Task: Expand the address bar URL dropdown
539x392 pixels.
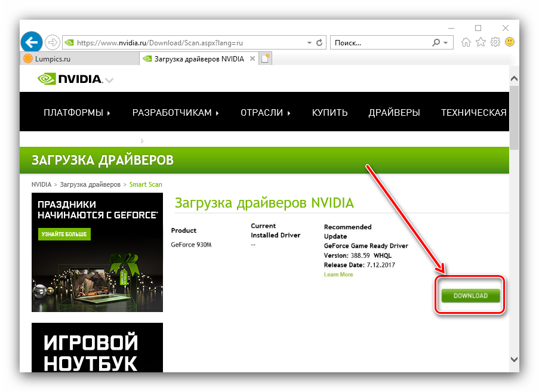Action: (x=309, y=43)
